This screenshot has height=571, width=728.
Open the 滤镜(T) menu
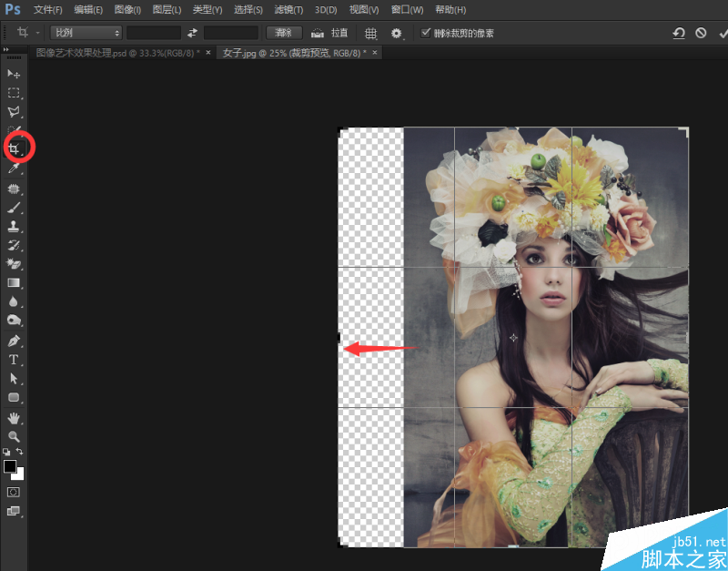288,10
